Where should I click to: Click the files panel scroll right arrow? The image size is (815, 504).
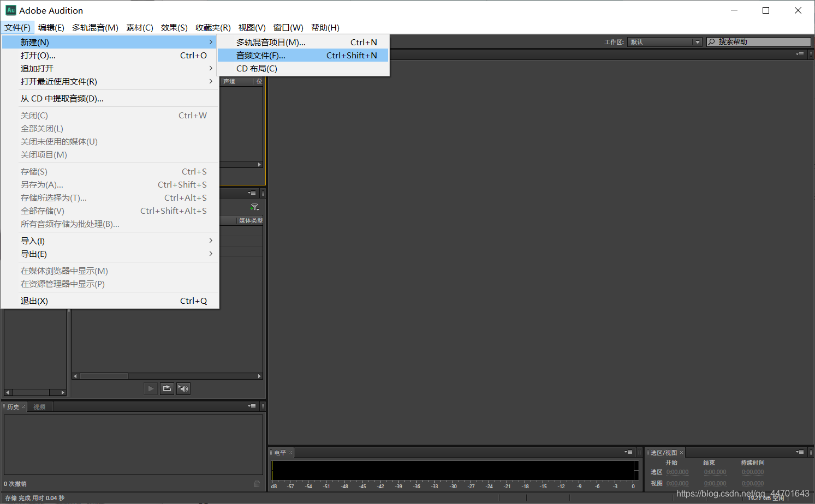click(x=259, y=164)
